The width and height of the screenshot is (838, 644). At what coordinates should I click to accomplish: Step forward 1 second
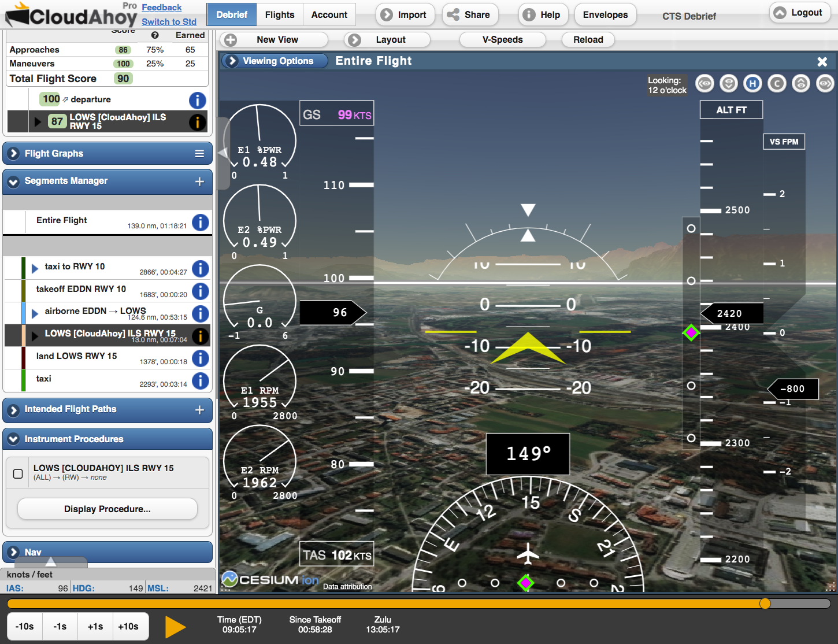pyautogui.click(x=95, y=627)
